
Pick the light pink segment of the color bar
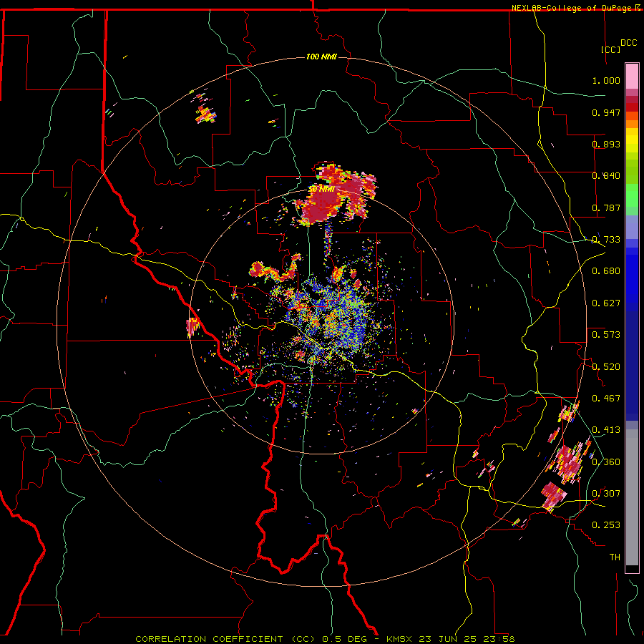click(x=632, y=76)
